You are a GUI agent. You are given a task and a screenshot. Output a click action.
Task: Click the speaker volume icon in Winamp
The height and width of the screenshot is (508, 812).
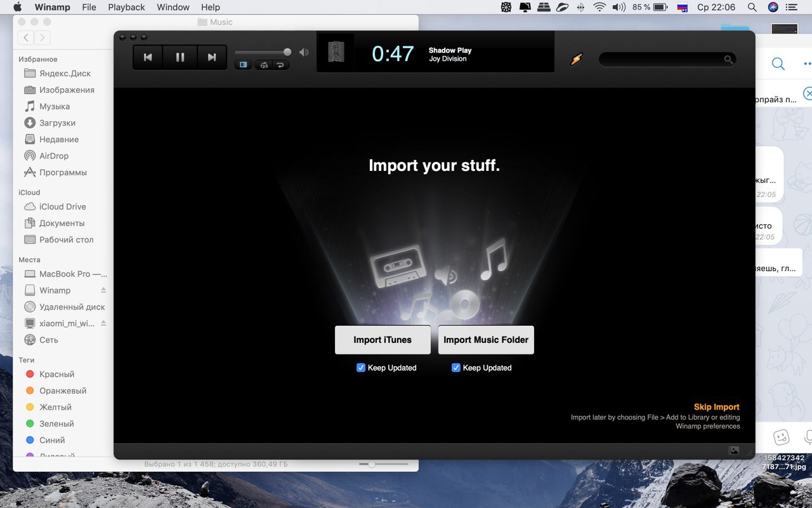coord(304,53)
